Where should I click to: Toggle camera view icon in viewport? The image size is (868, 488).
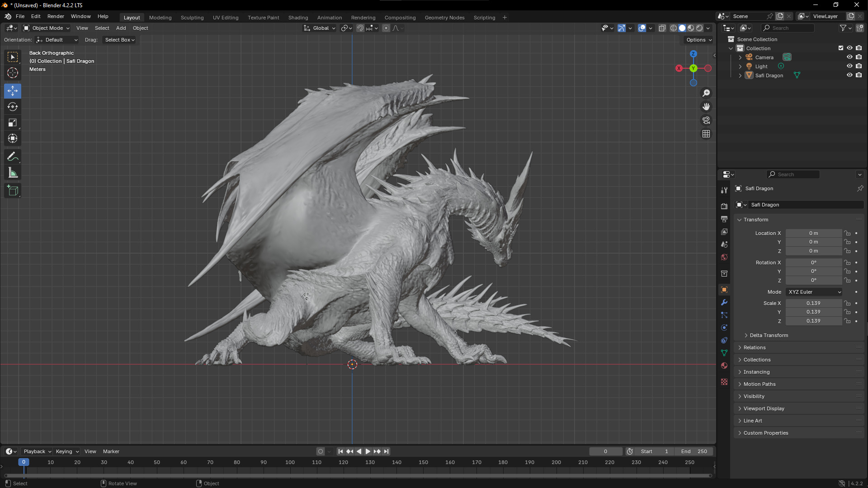pyautogui.click(x=706, y=120)
